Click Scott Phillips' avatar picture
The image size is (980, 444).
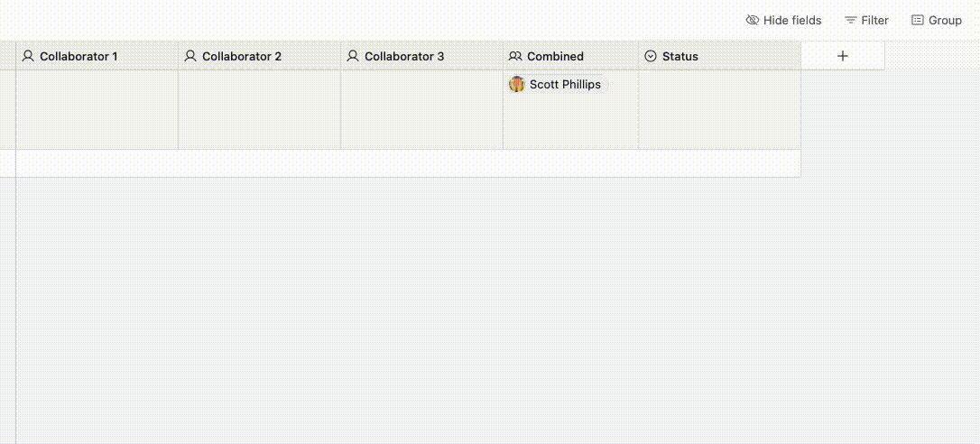pyautogui.click(x=517, y=85)
